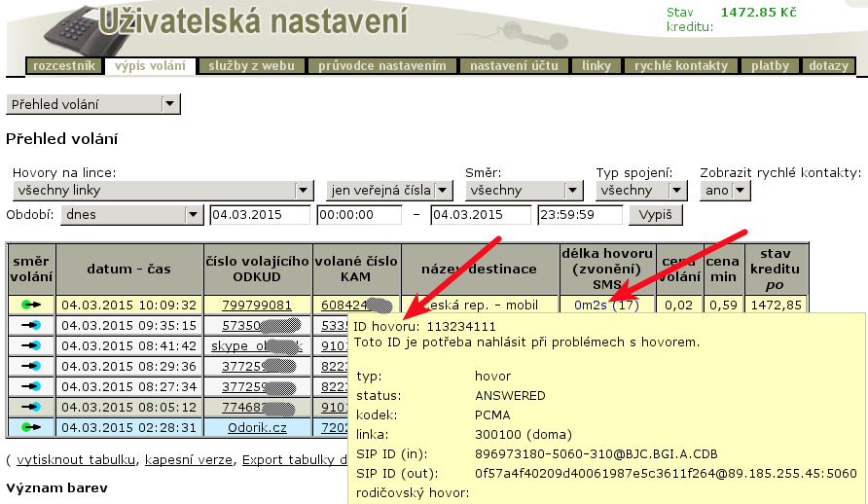Click the outgoing call icon for 10:09:32
Viewport: 868px width, 504px height.
(x=31, y=305)
